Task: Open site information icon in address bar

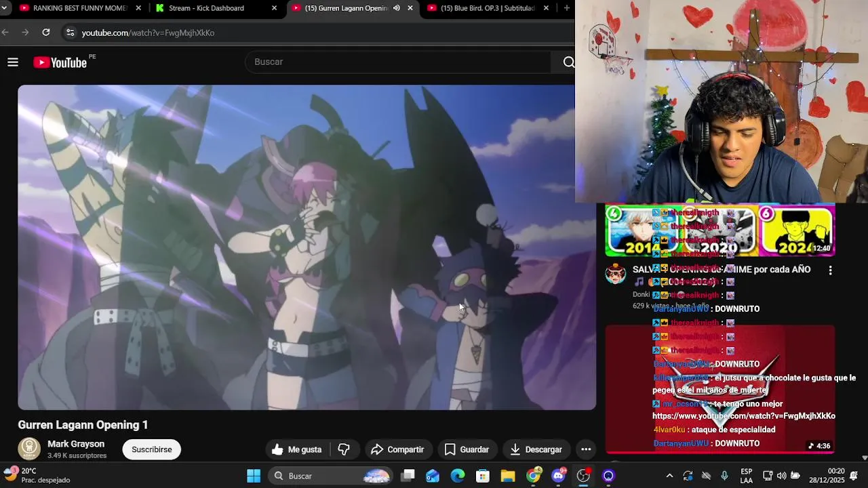Action: point(70,33)
